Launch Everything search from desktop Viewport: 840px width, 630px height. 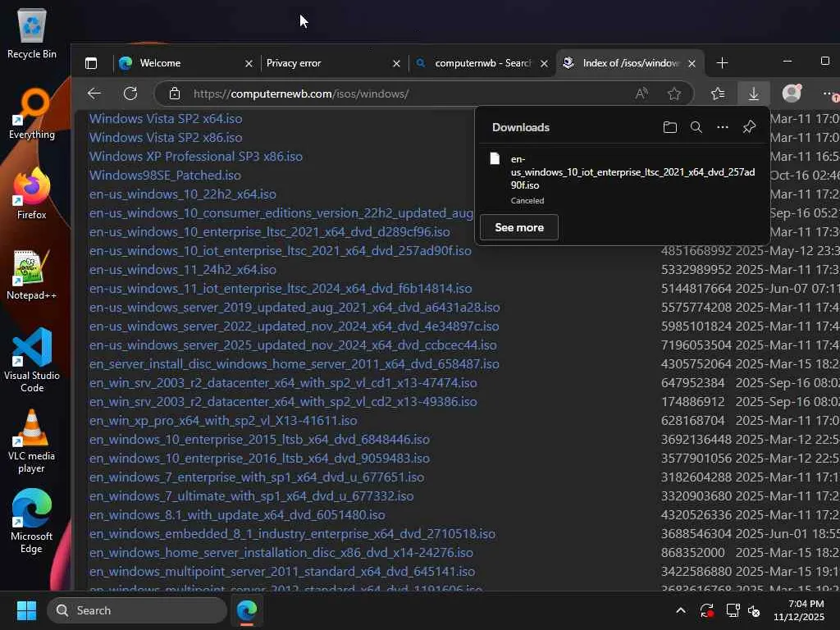(x=32, y=113)
